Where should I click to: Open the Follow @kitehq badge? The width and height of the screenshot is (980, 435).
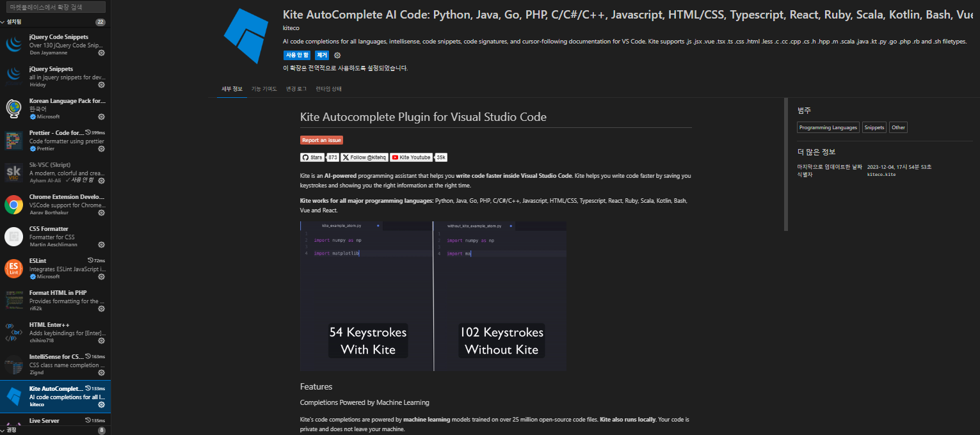364,157
